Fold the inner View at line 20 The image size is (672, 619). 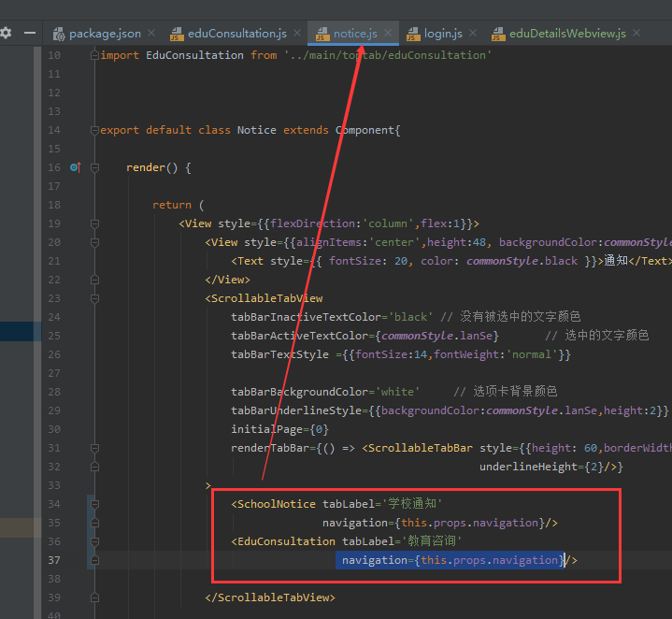click(x=94, y=242)
